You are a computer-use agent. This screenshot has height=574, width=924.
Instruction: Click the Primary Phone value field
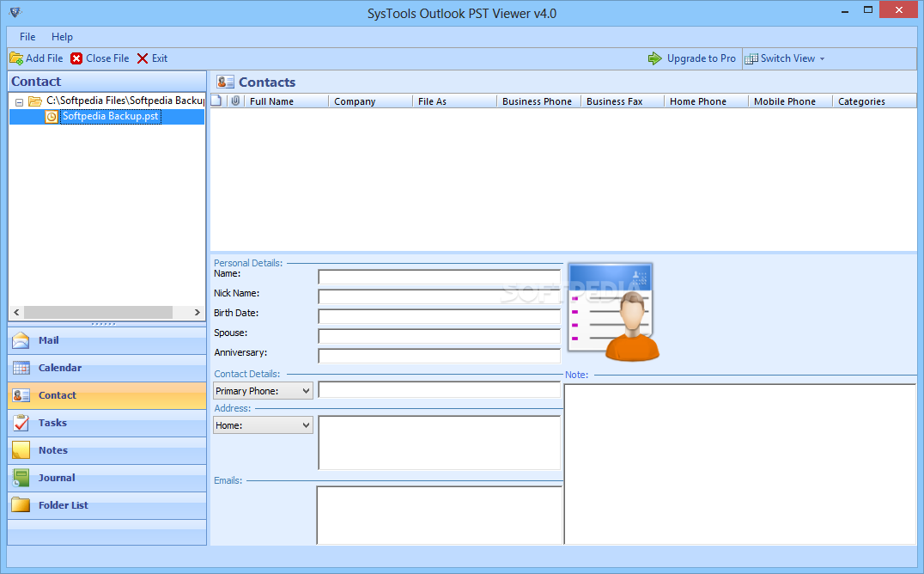point(439,389)
